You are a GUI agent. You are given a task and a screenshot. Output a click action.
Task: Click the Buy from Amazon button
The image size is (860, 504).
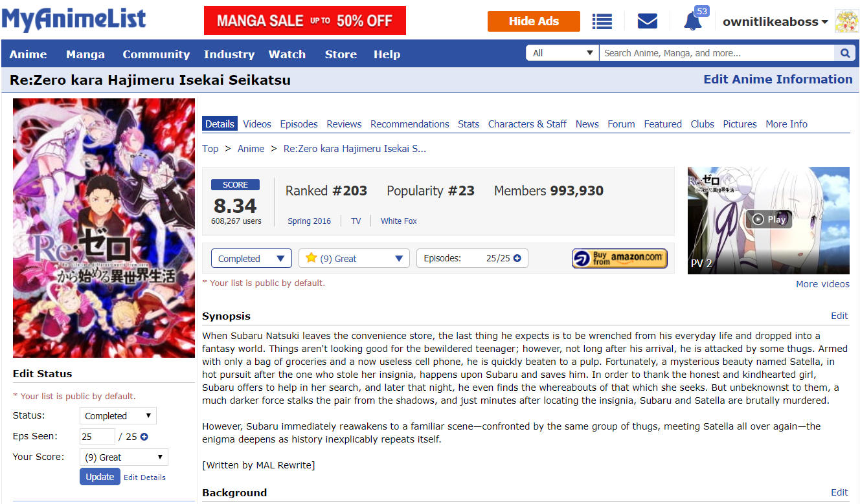[x=619, y=258]
